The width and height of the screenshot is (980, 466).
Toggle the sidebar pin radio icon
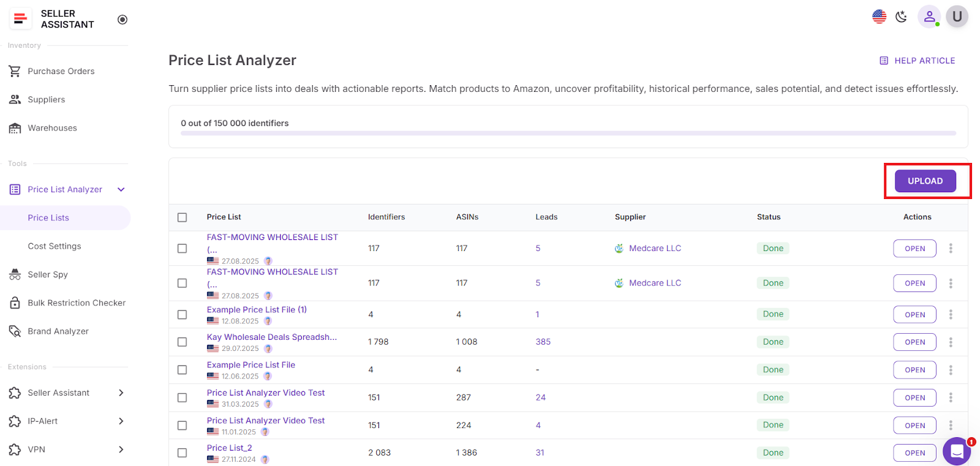click(x=123, y=20)
